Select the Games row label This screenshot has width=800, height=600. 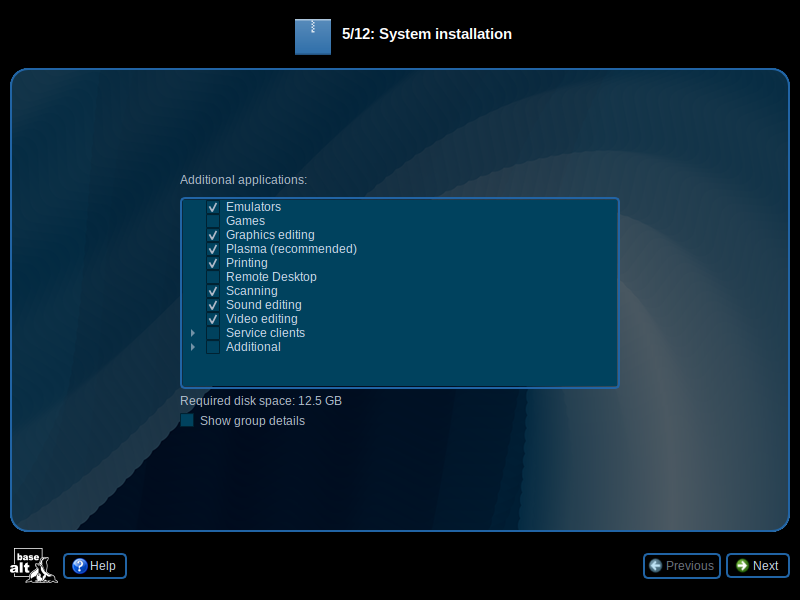(245, 221)
